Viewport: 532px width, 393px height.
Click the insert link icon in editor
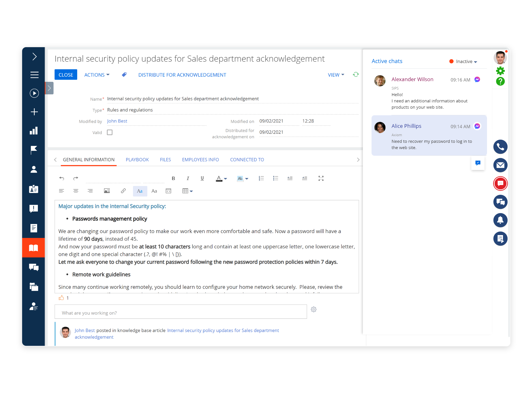[123, 191]
